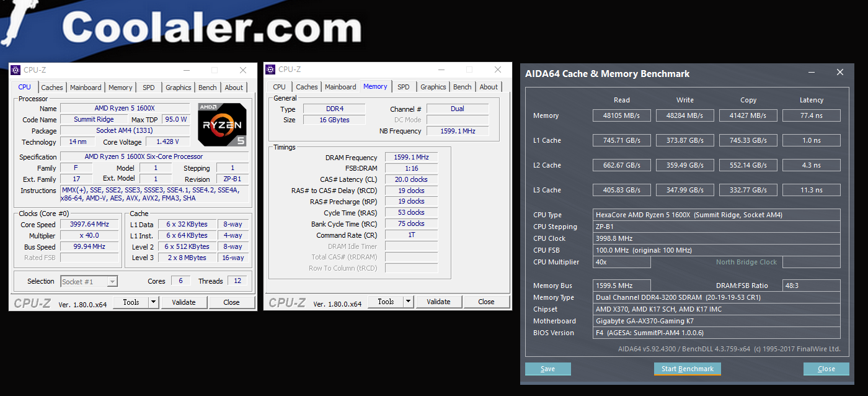This screenshot has height=396, width=868.
Task: Click DRAM:FSB Ratio value 48:3
Action: coord(812,286)
